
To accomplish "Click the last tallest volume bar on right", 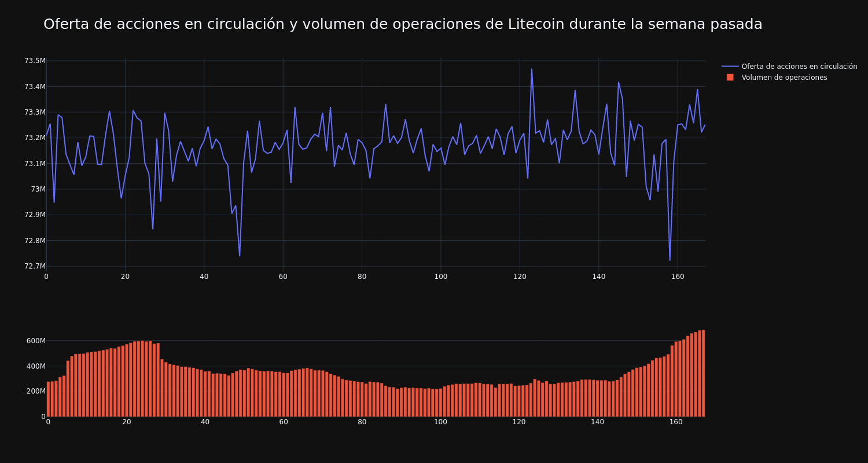I will [x=703, y=373].
